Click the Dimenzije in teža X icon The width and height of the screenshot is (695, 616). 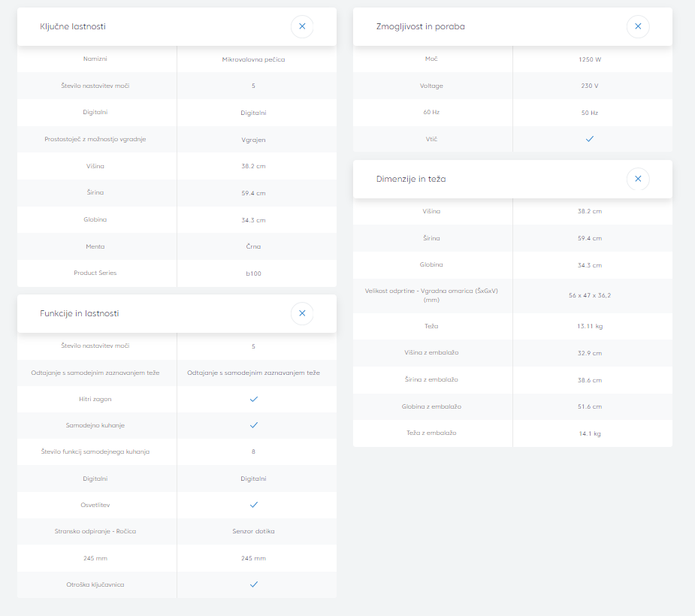(638, 179)
